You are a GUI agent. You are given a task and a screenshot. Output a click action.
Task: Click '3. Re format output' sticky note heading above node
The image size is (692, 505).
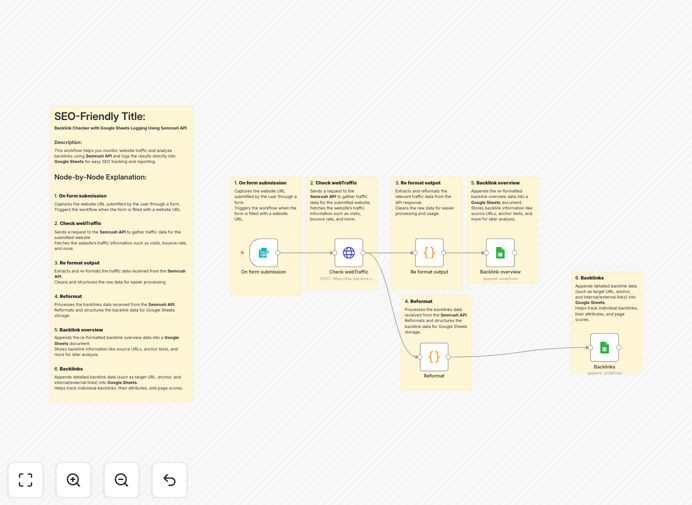[418, 183]
